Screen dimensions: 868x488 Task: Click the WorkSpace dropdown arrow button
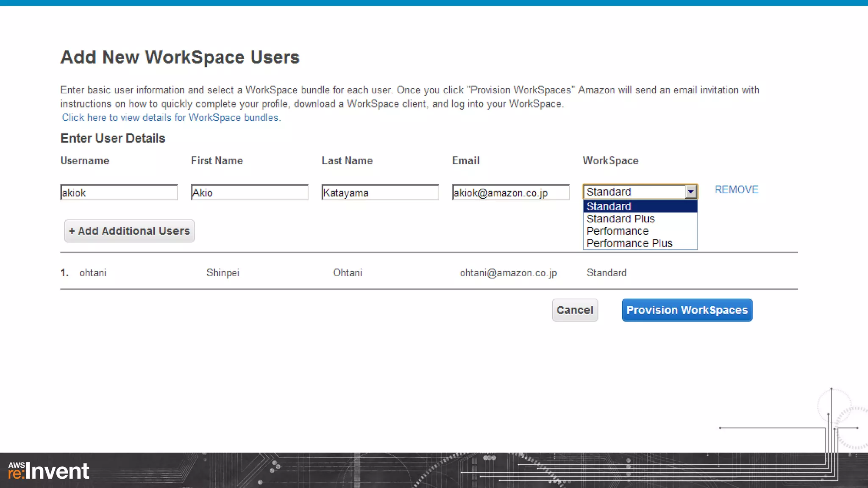[x=690, y=192]
